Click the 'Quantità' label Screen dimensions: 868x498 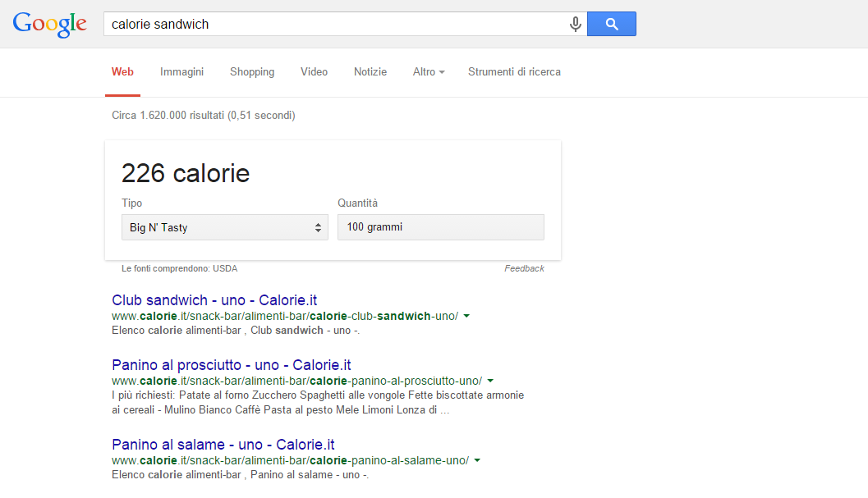(357, 203)
